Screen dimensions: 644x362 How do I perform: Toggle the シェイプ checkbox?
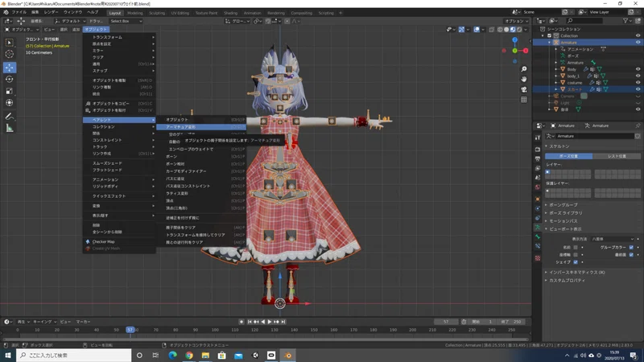click(x=576, y=262)
